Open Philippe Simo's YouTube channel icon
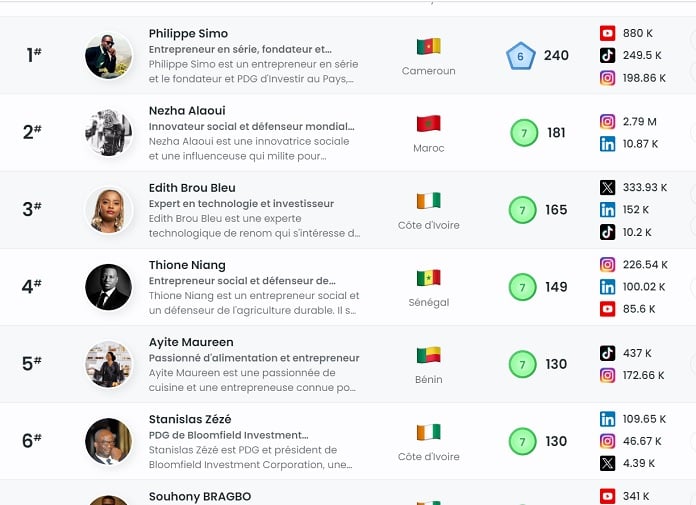Viewport: 696px width, 505px height. 607,33
